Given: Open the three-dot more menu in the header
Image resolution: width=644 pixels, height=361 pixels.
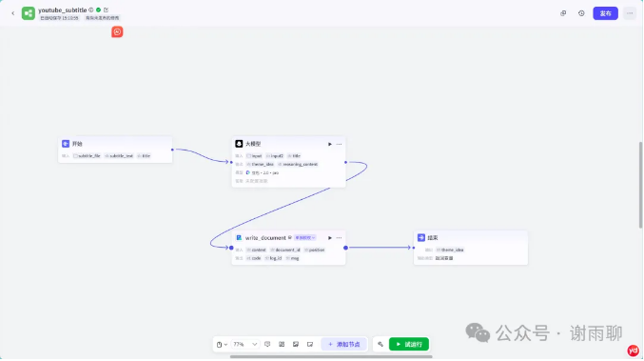Looking at the screenshot, I should click(630, 13).
